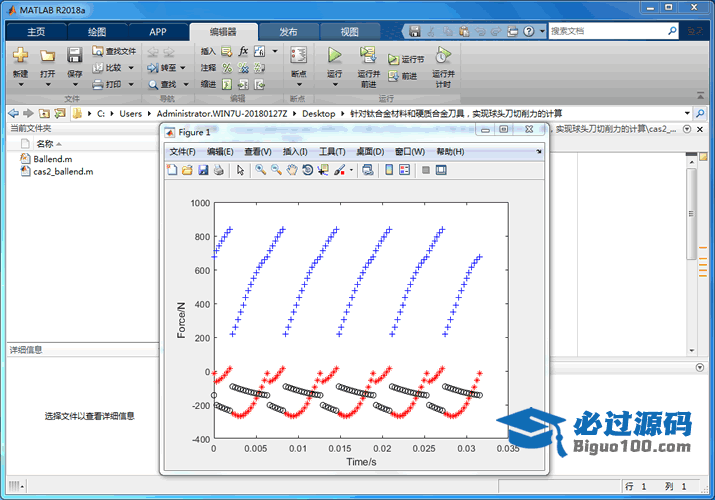
Task: Click Run and Time (运行并计时) icon
Action: pyautogui.click(x=443, y=55)
